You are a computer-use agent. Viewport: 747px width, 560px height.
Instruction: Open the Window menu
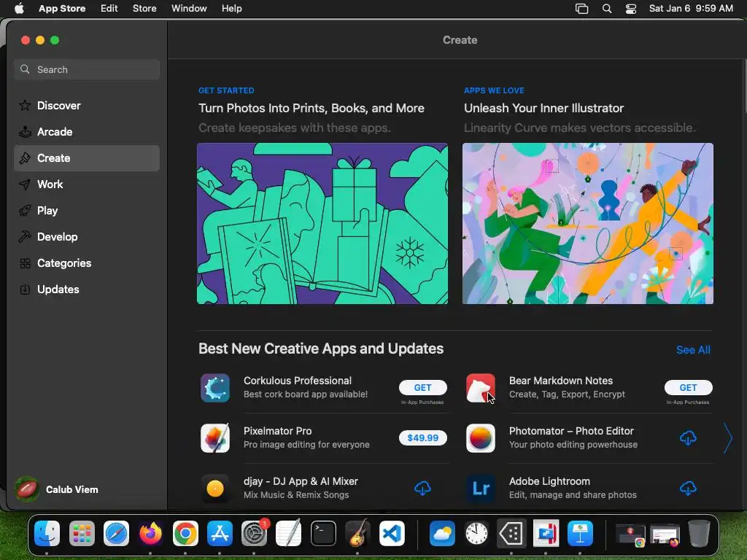[189, 9]
